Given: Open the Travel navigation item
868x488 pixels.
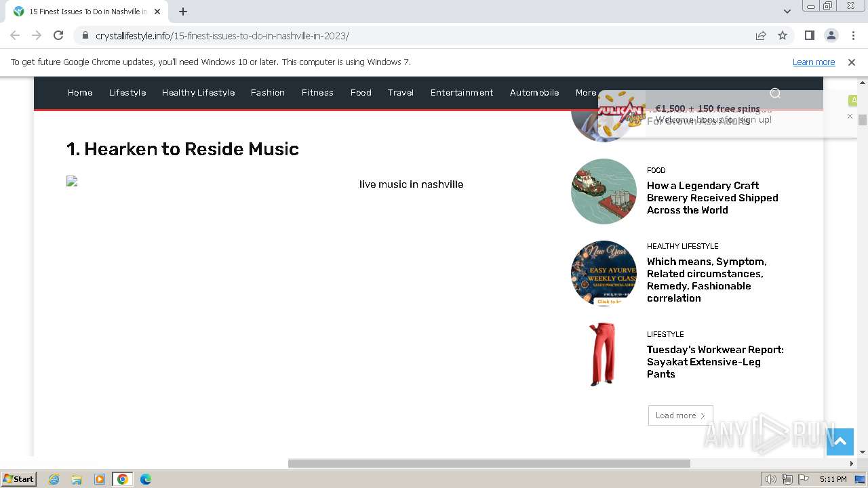Looking at the screenshot, I should tap(401, 93).
